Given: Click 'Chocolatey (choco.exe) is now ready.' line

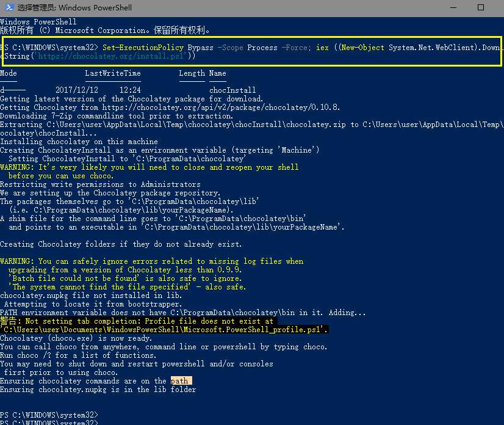Looking at the screenshot, I should click(x=76, y=338).
